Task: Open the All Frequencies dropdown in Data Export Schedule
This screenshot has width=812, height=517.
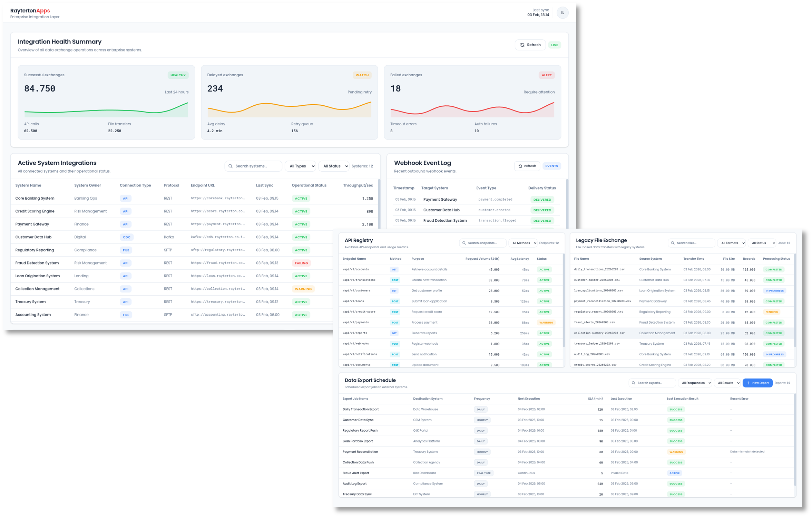Action: click(695, 383)
